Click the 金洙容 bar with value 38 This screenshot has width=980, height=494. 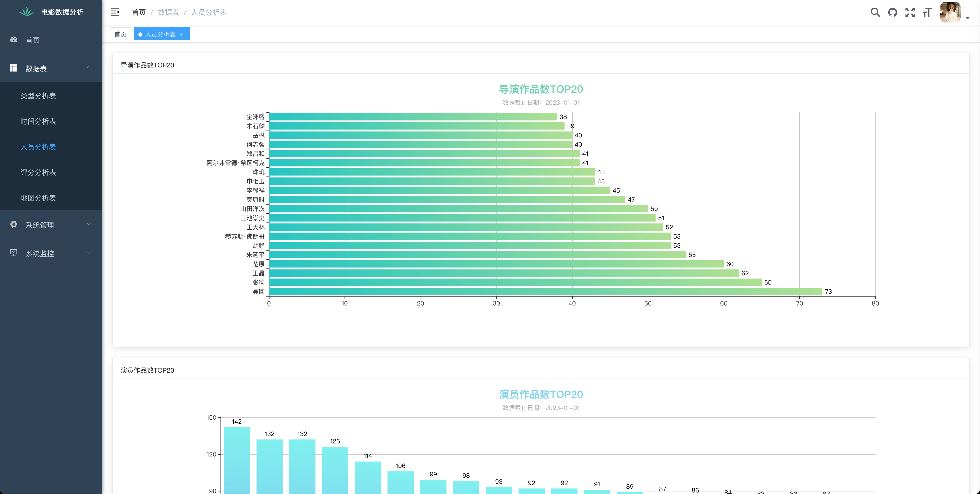pyautogui.click(x=413, y=116)
